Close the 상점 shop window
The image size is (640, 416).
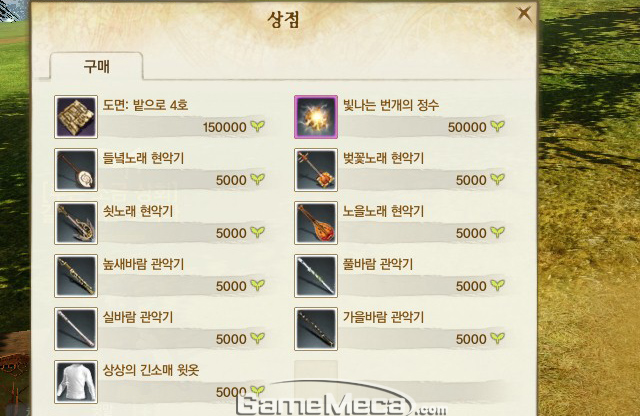[x=524, y=13]
